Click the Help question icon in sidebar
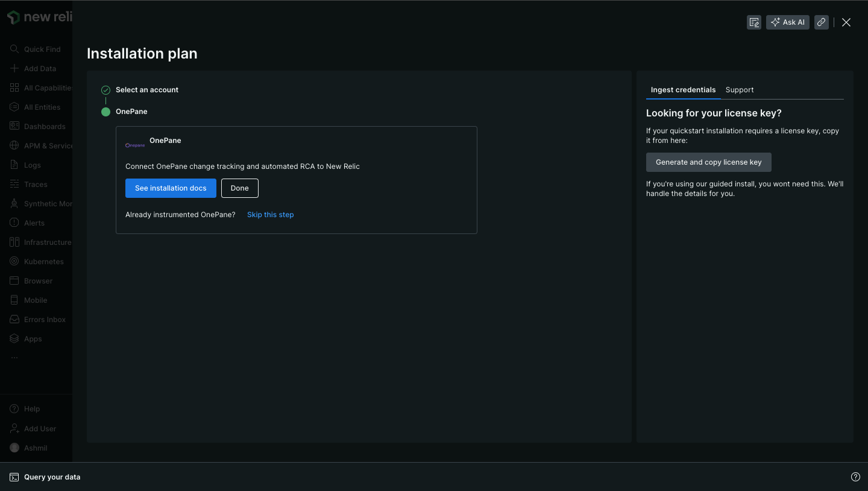Image resolution: width=868 pixels, height=491 pixels. click(14, 408)
